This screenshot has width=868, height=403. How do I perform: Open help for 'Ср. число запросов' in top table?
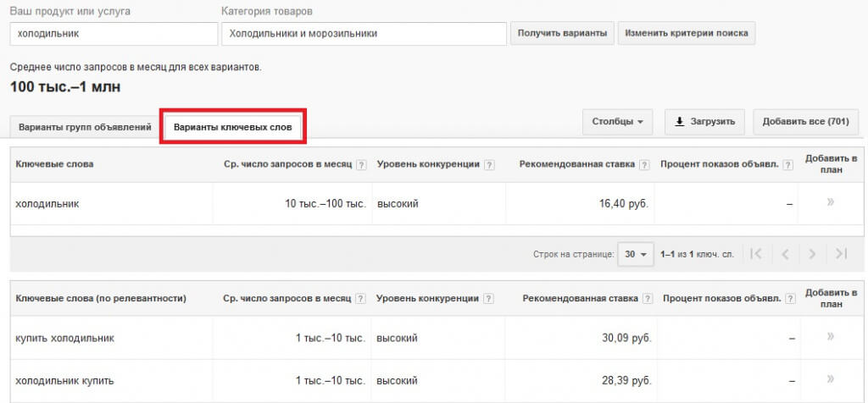coord(362,164)
